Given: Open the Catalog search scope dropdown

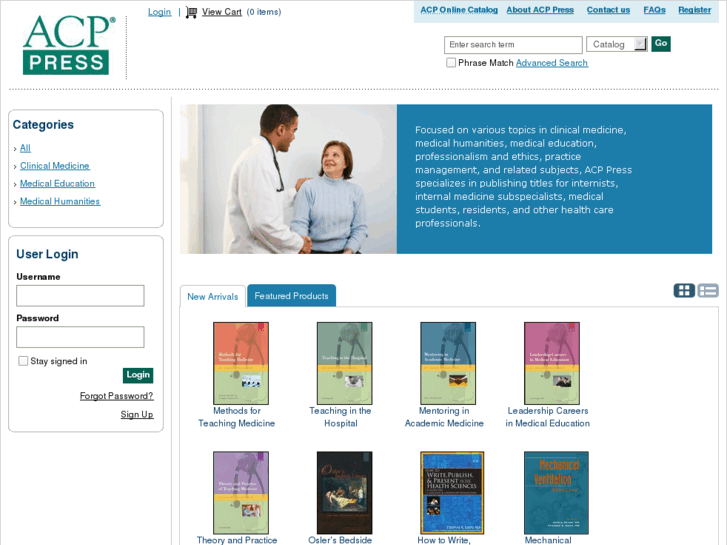Looking at the screenshot, I should 617,45.
